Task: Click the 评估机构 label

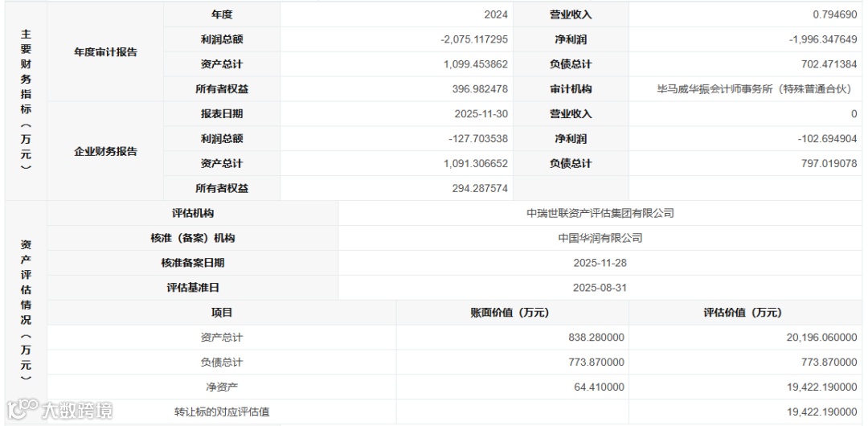Action: pyautogui.click(x=193, y=213)
